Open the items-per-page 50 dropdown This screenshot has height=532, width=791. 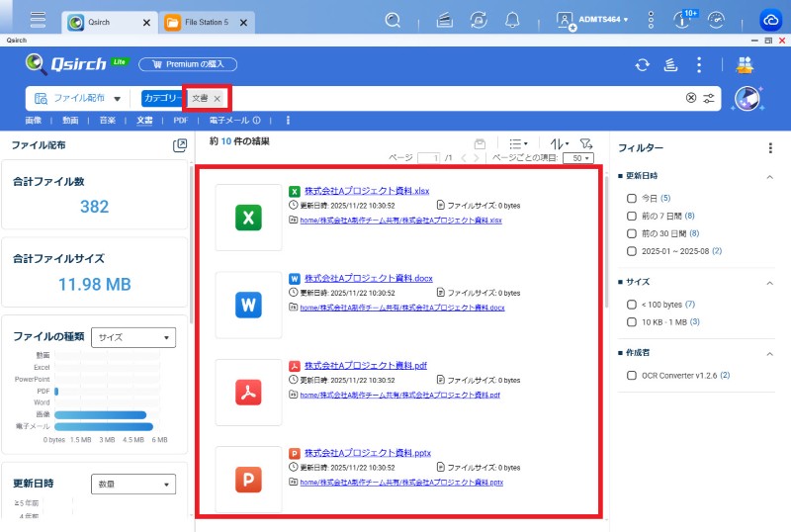point(578,158)
